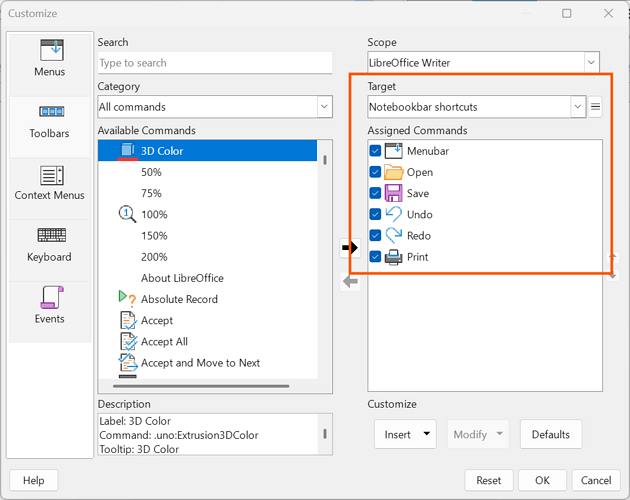Switch to the Keyboard tab
Viewport: 630px width, 500px height.
(x=49, y=250)
